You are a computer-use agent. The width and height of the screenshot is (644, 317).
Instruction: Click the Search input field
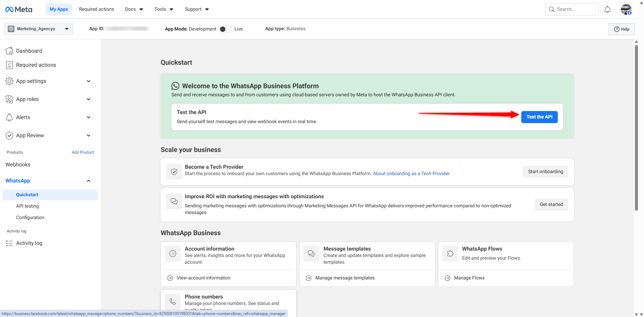pos(572,9)
